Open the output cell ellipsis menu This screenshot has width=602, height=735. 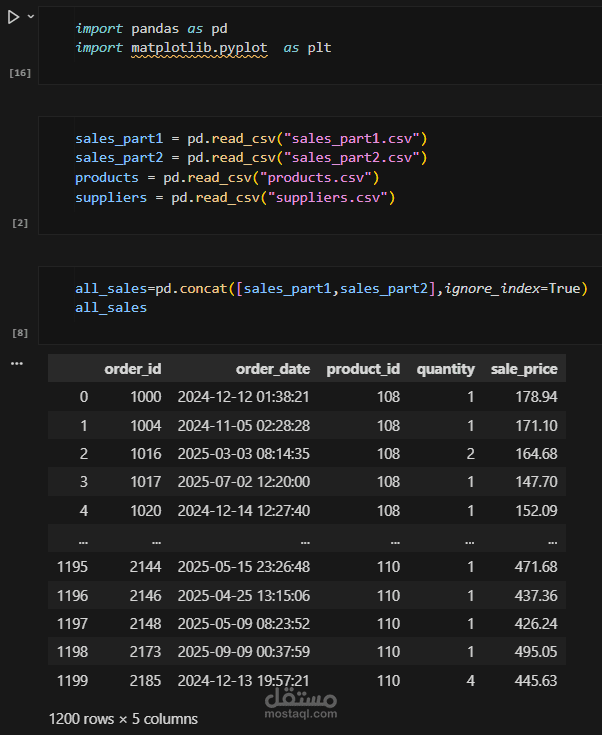16,363
